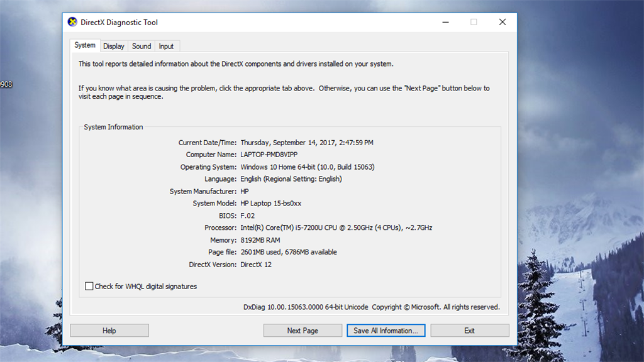The image size is (644, 362).
Task: Click the Exit button
Action: click(470, 331)
